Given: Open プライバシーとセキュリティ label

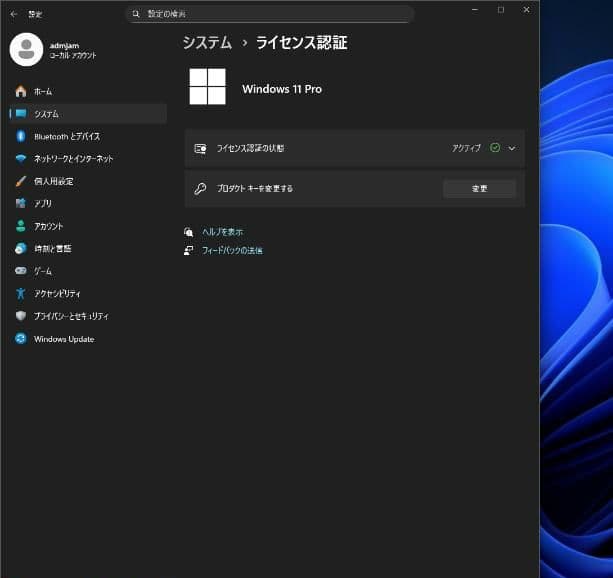Looking at the screenshot, I should tap(71, 316).
